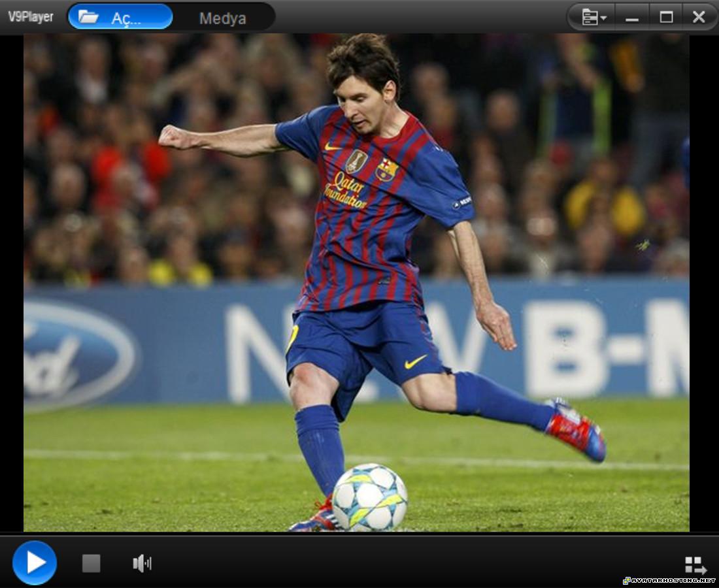
Task: Mute audio using the speaker icon
Action: [x=142, y=563]
